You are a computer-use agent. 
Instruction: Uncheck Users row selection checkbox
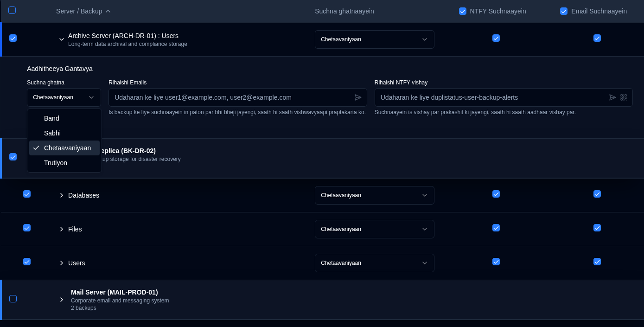27,262
